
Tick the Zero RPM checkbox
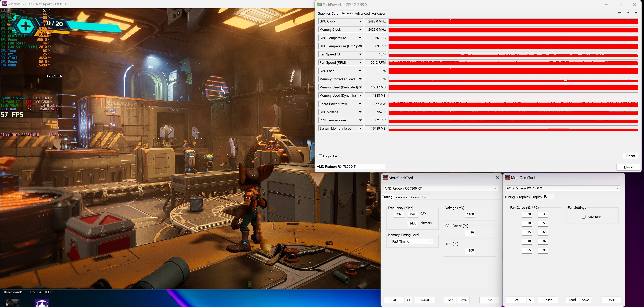(x=584, y=217)
